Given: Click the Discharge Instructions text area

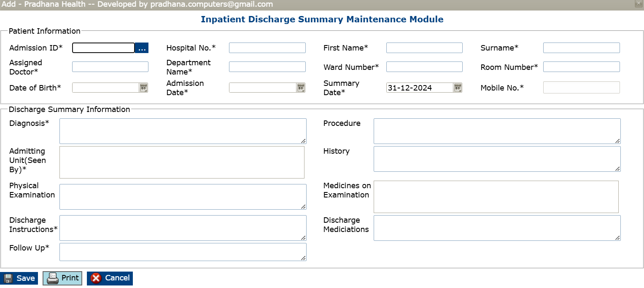Looking at the screenshot, I should (x=183, y=228).
